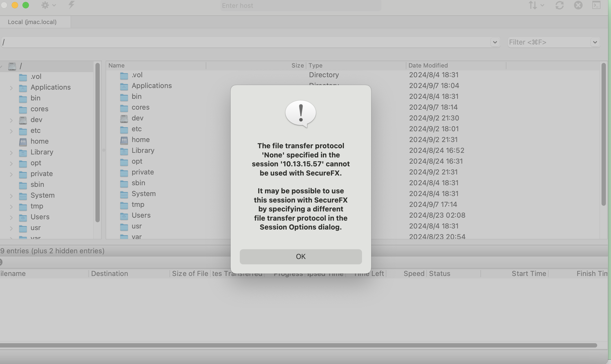Viewport: 611px width, 364px height.
Task: Click the settings gear toolbar icon
Action: point(45,5)
